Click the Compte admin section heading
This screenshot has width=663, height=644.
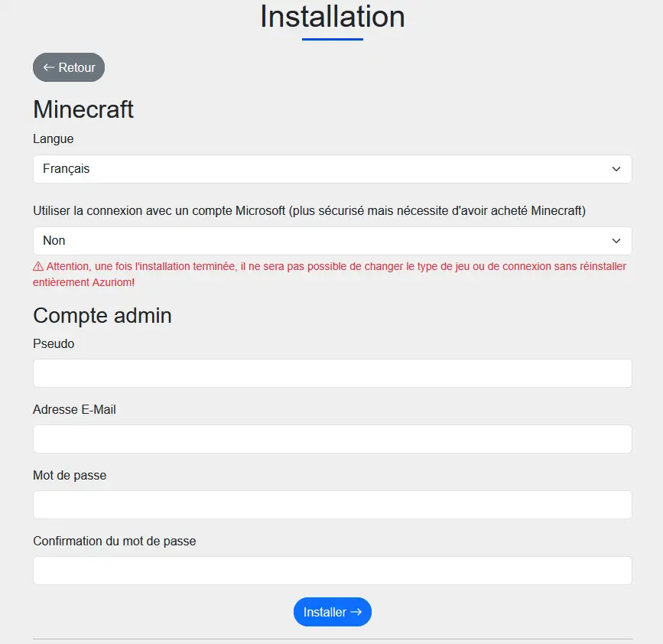(x=102, y=315)
